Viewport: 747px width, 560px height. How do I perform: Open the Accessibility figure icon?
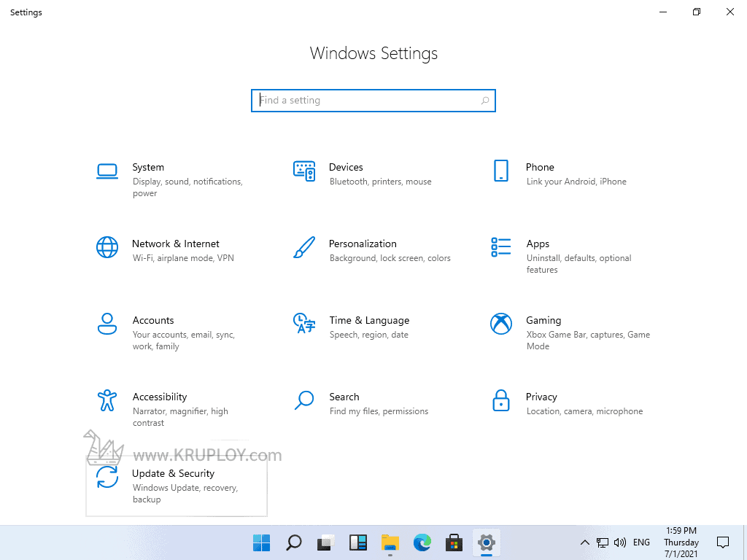pyautogui.click(x=107, y=400)
